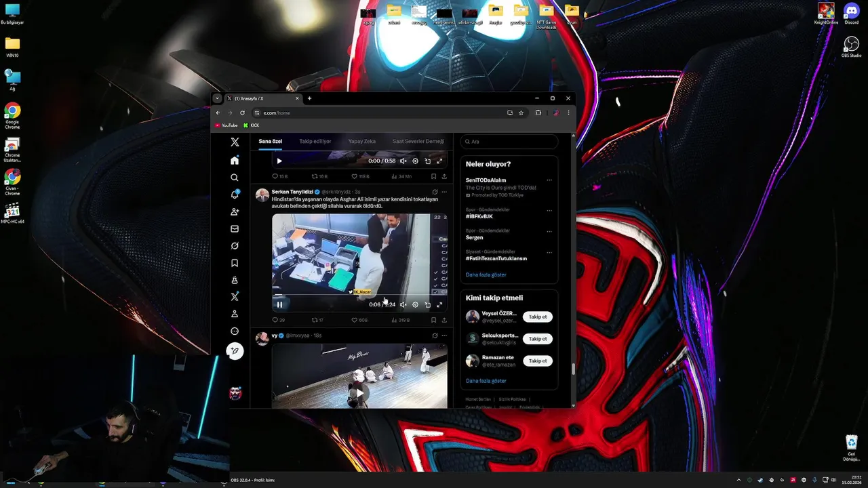
Task: View analytics 319 B on Serkan's post
Action: tap(400, 320)
